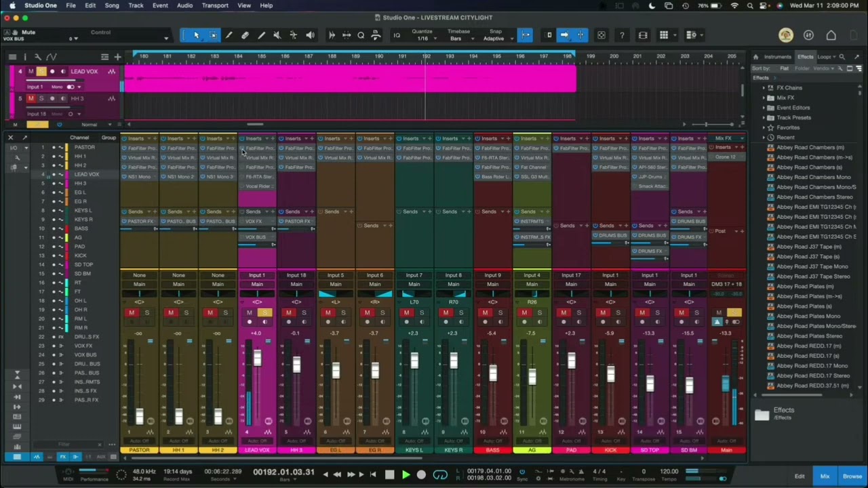Select the Split tool

click(229, 35)
